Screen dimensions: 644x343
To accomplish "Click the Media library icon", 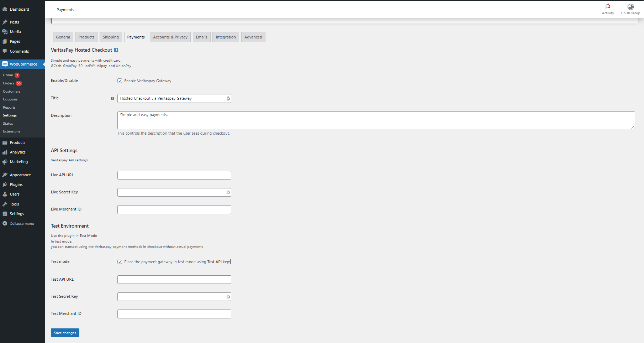I will [5, 32].
